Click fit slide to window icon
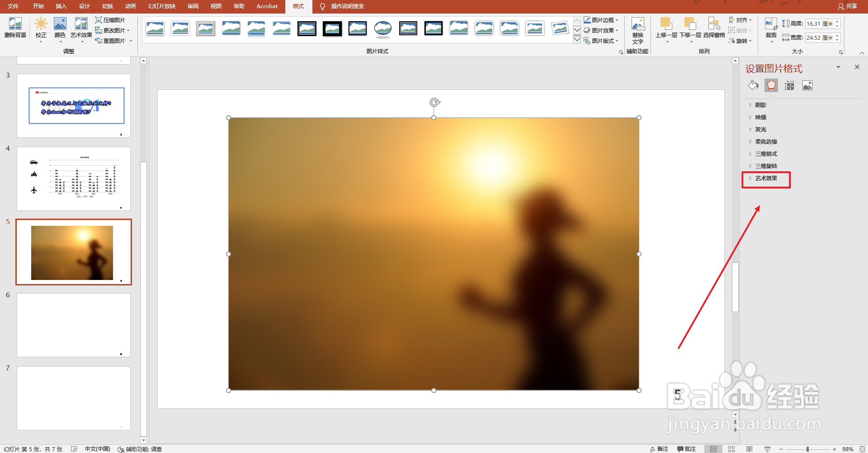 click(x=862, y=449)
